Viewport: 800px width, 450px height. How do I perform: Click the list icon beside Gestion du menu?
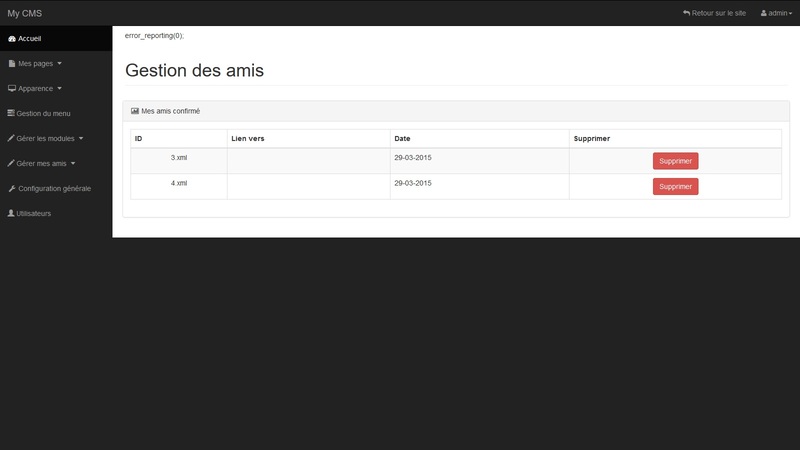pos(11,113)
